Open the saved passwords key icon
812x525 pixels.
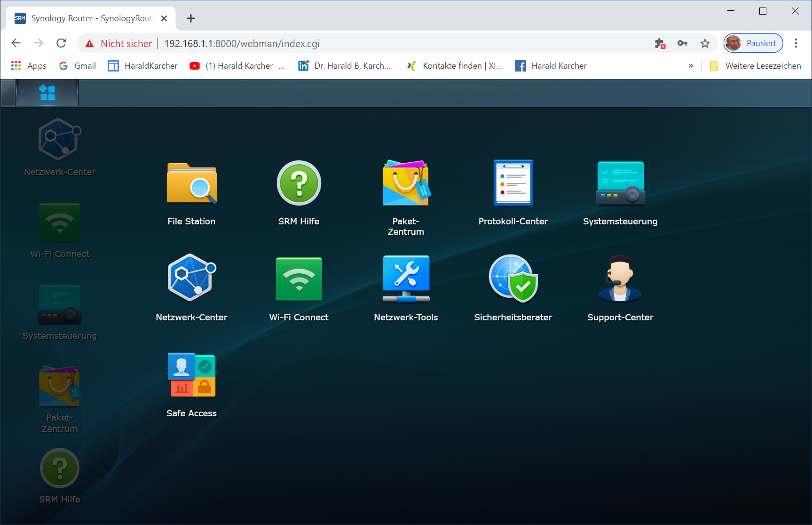click(x=682, y=43)
